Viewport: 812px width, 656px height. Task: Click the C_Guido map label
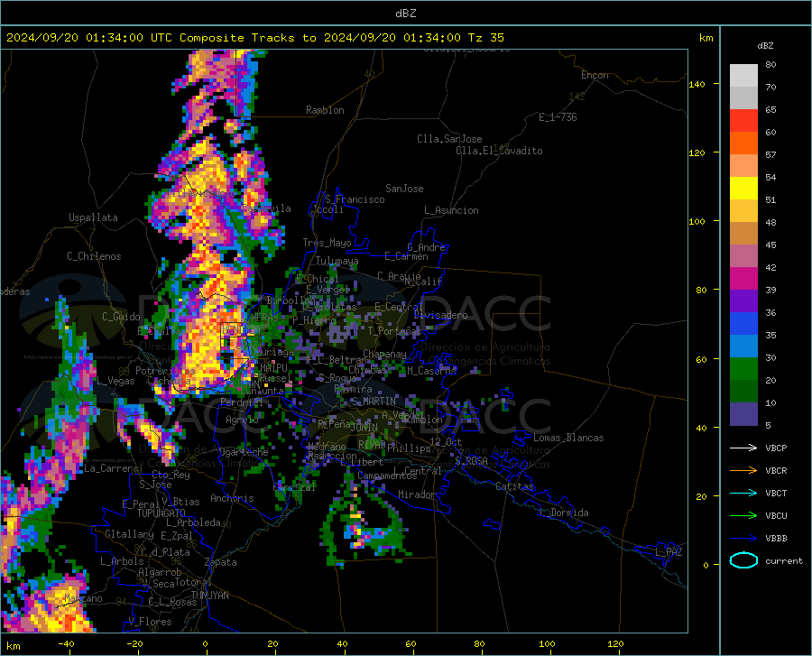[121, 317]
